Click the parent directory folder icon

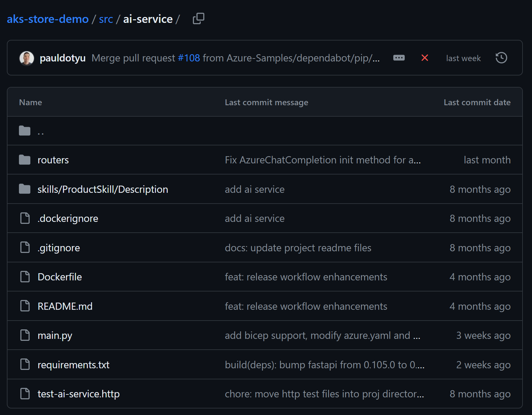(x=24, y=131)
